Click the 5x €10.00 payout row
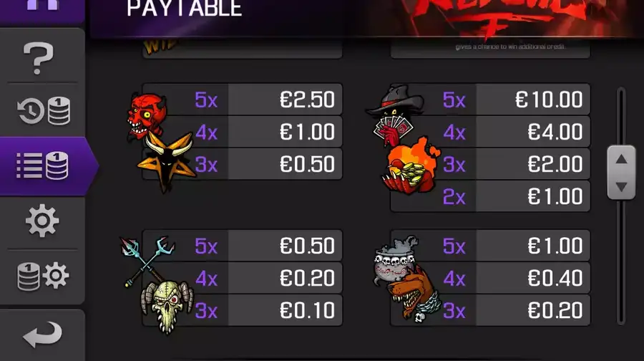 click(490, 100)
